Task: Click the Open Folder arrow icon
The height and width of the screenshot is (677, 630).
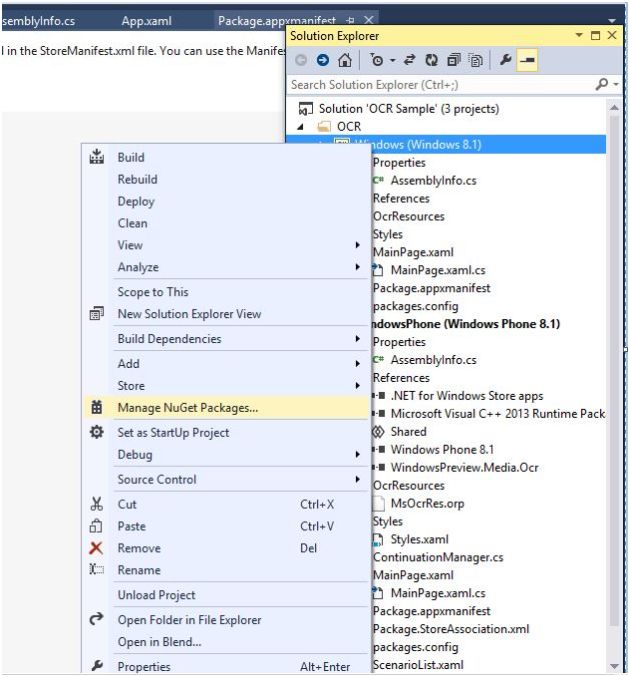Action: (96, 619)
